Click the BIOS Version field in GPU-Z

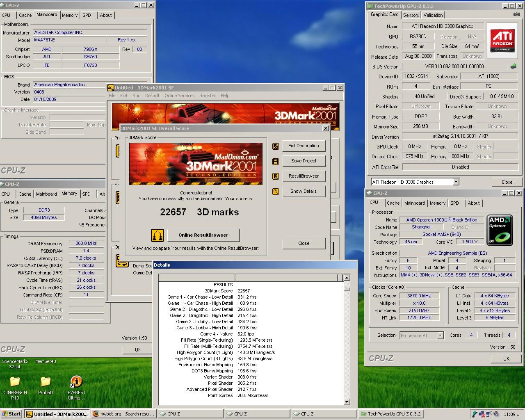[x=454, y=66]
